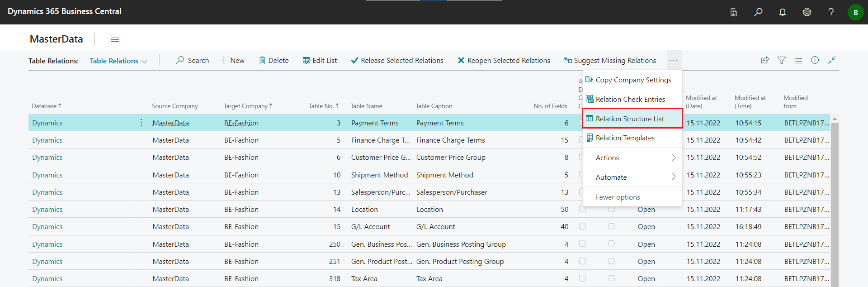Open the Table Relations view dropdown

[x=118, y=61]
